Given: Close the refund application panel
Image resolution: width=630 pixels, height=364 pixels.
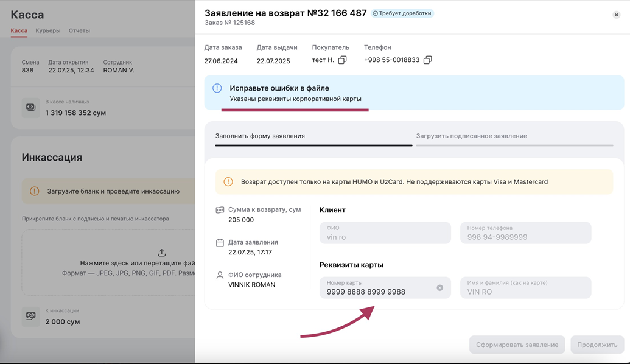Looking at the screenshot, I should pyautogui.click(x=616, y=15).
